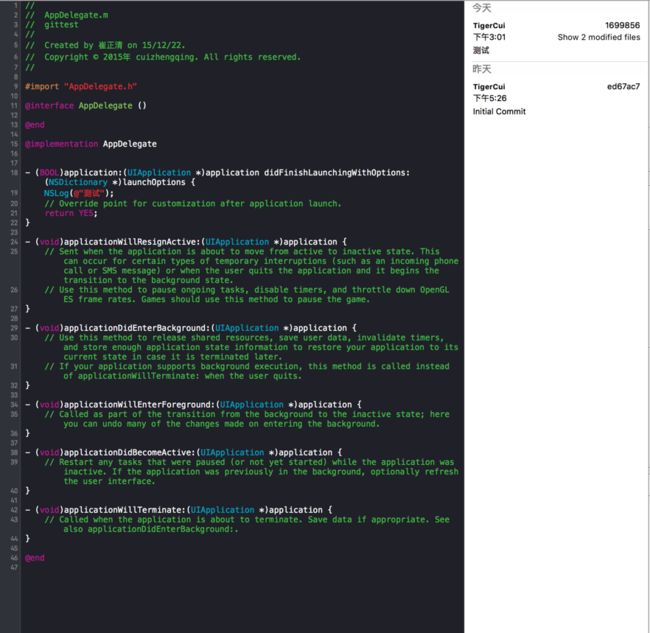
Task: Click line number 46 in the gutter
Action: 15,558
